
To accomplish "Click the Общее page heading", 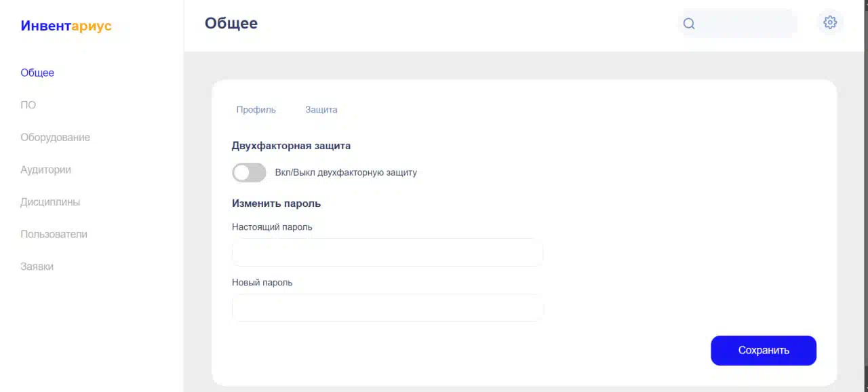I will point(231,23).
